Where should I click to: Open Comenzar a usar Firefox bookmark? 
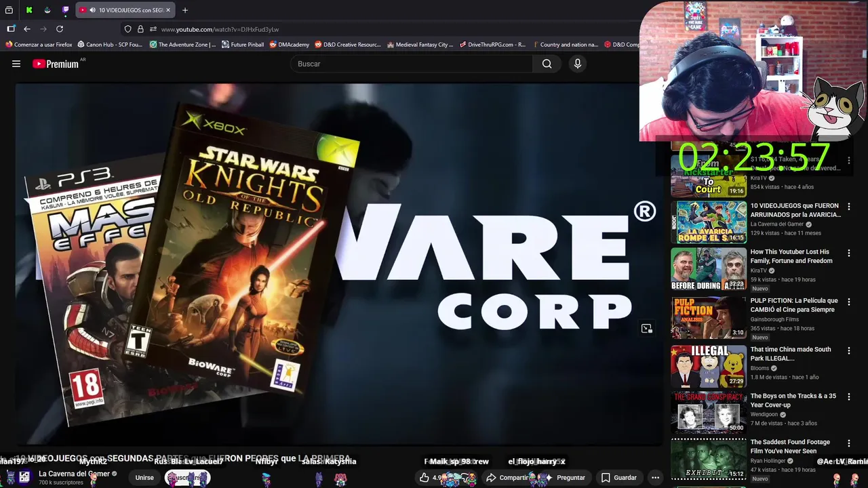(x=39, y=45)
